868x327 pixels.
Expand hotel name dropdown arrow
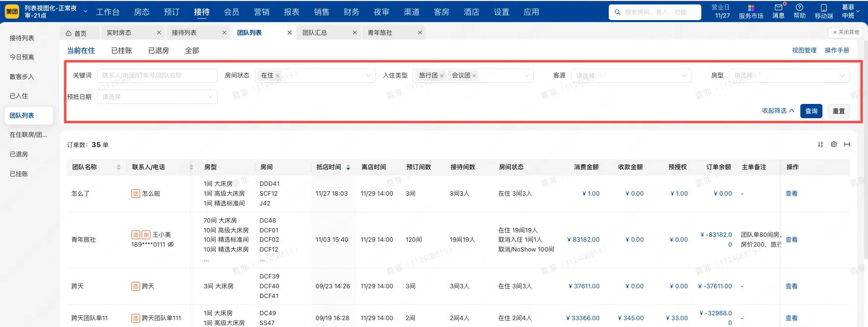(85, 11)
